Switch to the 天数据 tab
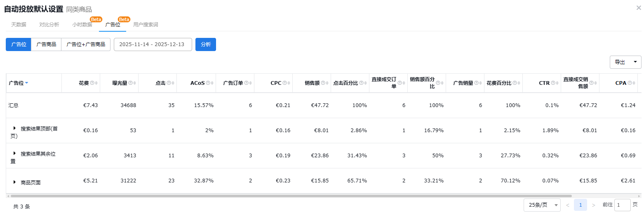Screen dimensions: 644x217 pos(19,25)
